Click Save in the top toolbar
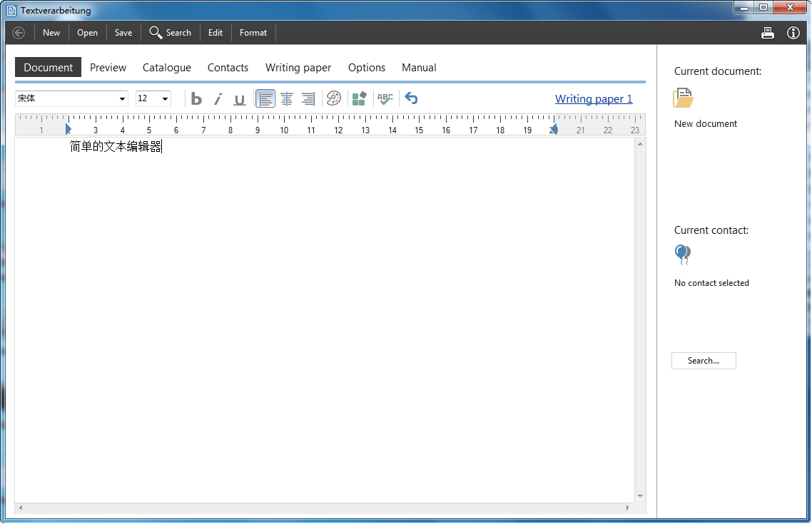The height and width of the screenshot is (524, 812). pyautogui.click(x=123, y=33)
